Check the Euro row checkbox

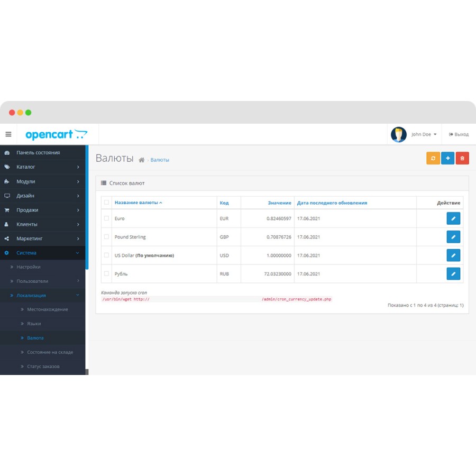[x=106, y=218]
